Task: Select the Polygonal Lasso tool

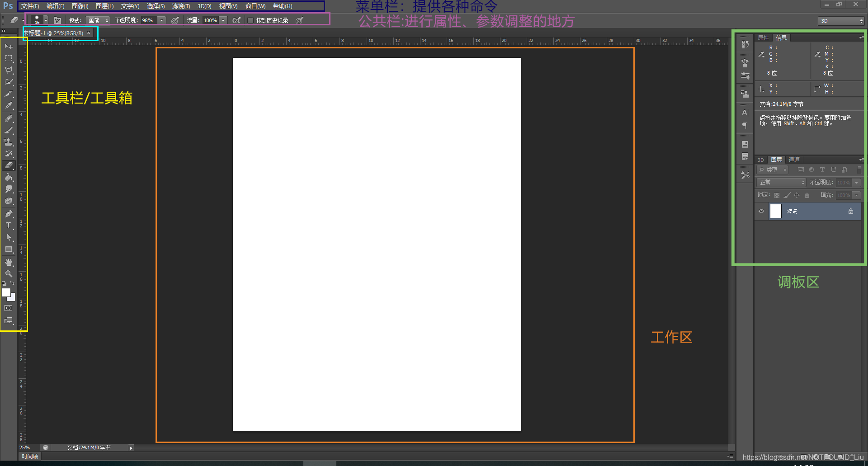Action: 9,70
